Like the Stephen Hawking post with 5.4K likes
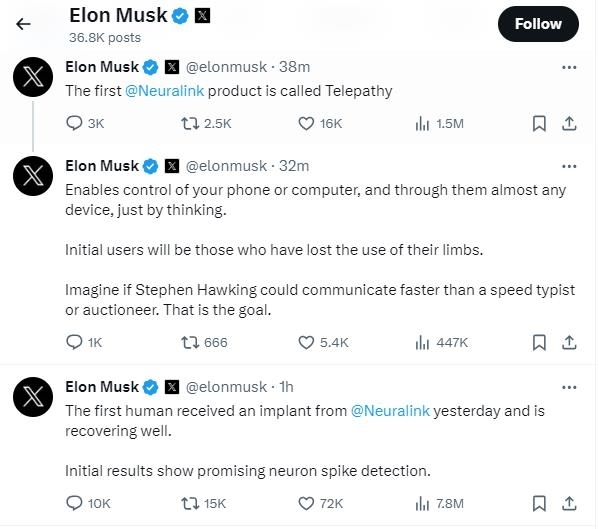 [323, 342]
